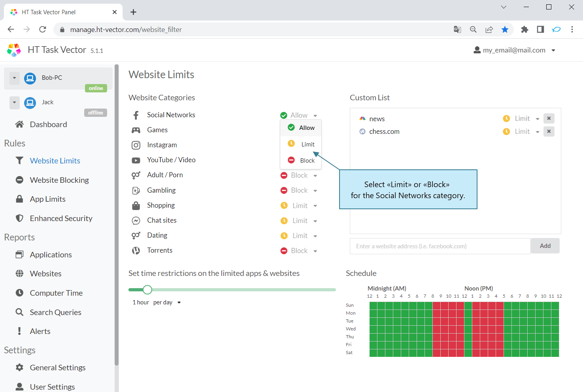Screen dimensions: 583x392
Task: Open the Search Queries report
Action: pos(56,312)
